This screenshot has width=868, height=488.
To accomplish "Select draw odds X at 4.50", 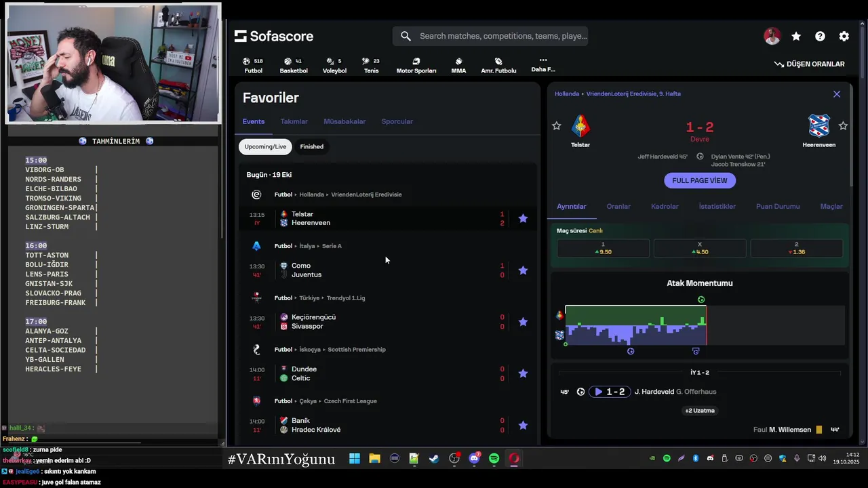I will point(700,248).
